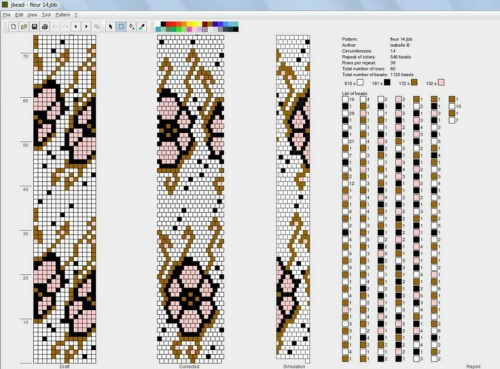Click inside the Corrected pattern view

click(x=191, y=199)
